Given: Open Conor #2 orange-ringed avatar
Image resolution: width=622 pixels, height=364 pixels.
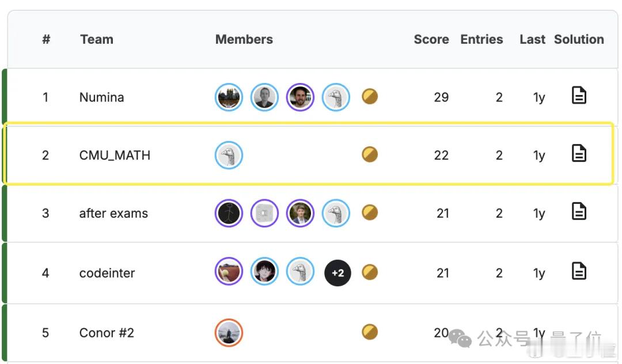Looking at the screenshot, I should tap(229, 333).
